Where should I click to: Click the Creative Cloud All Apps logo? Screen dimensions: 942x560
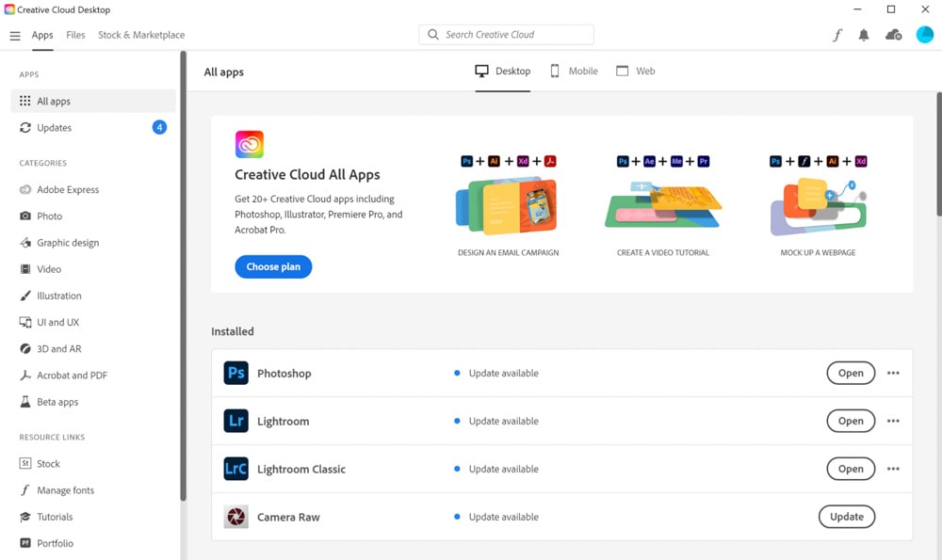[250, 144]
